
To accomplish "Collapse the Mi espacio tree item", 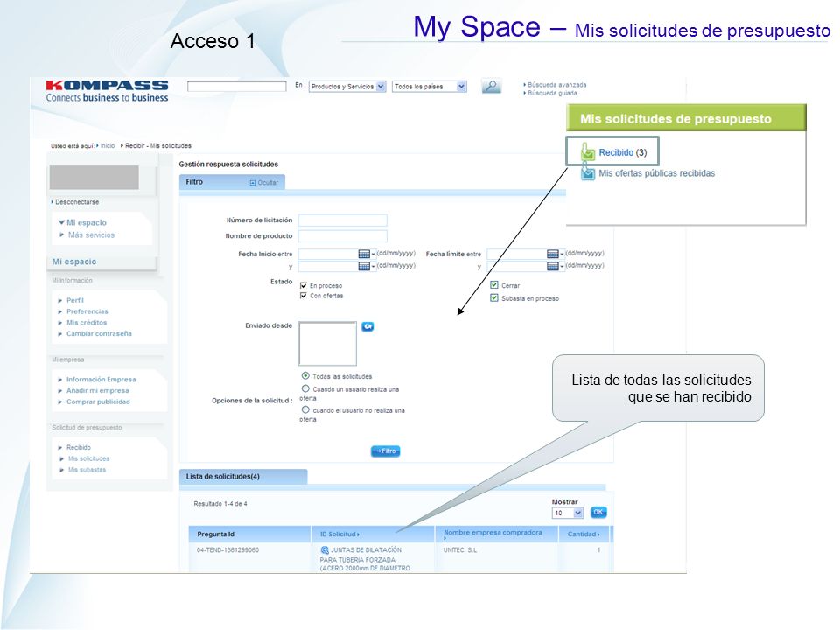I will (61, 222).
